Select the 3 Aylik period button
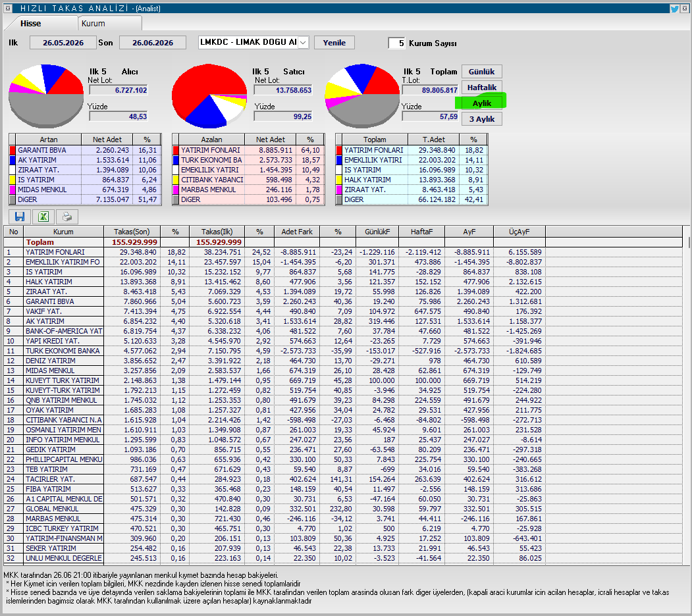This screenshot has height=616, width=692. point(481,119)
